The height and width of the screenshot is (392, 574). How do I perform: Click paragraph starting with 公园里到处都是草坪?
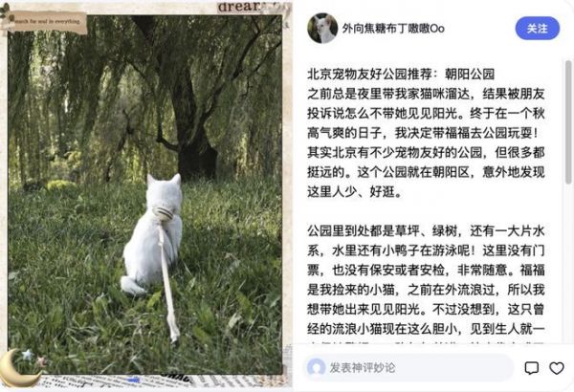(426, 280)
